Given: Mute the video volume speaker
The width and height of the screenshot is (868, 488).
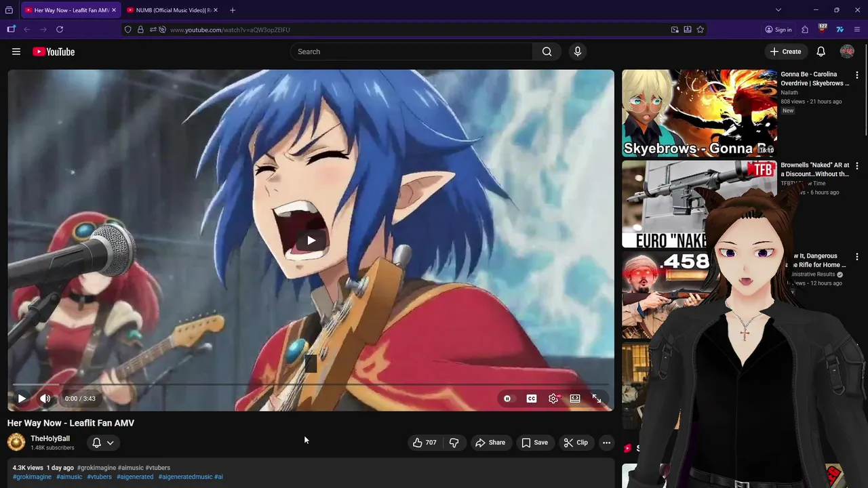Looking at the screenshot, I should pyautogui.click(x=45, y=399).
